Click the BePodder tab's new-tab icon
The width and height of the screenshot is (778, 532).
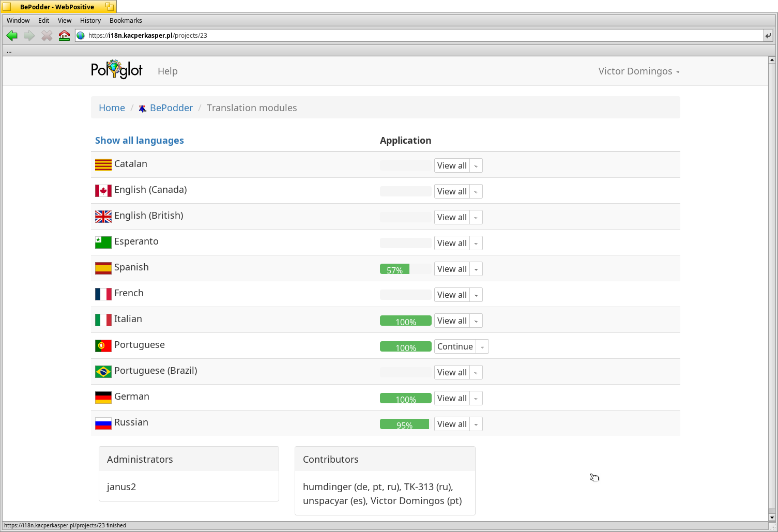pyautogui.click(x=110, y=7)
